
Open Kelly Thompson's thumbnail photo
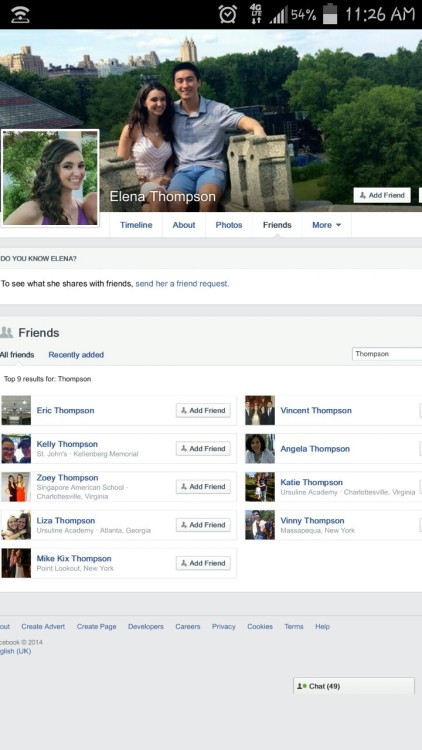(x=16, y=449)
